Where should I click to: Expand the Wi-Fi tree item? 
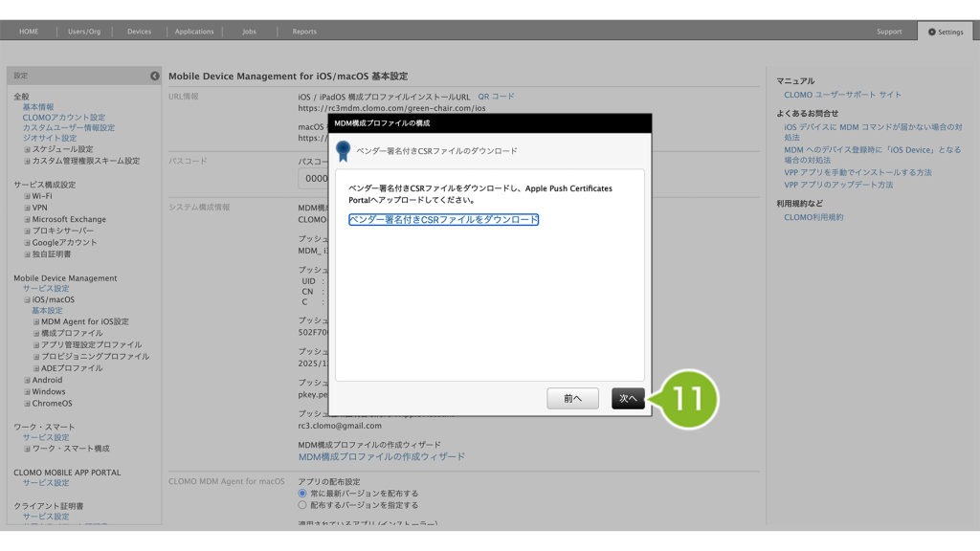[x=28, y=196]
